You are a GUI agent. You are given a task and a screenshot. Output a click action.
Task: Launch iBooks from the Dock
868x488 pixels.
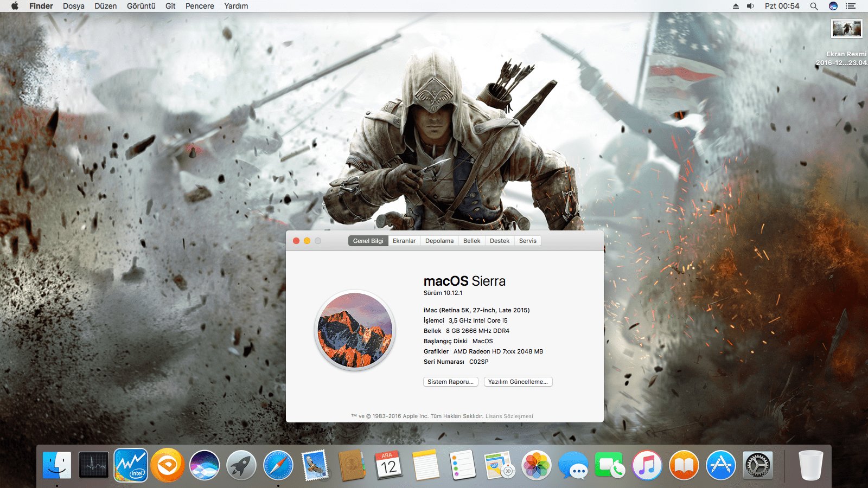684,465
